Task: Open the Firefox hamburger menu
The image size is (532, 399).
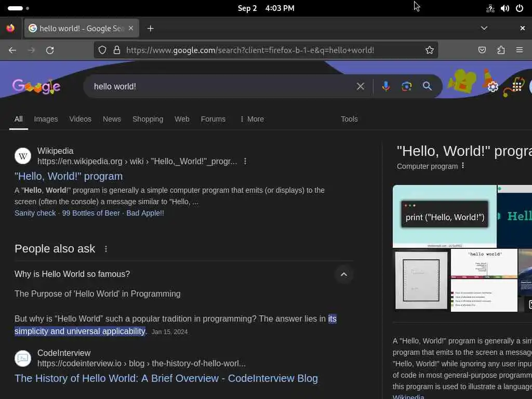Action: [x=520, y=50]
